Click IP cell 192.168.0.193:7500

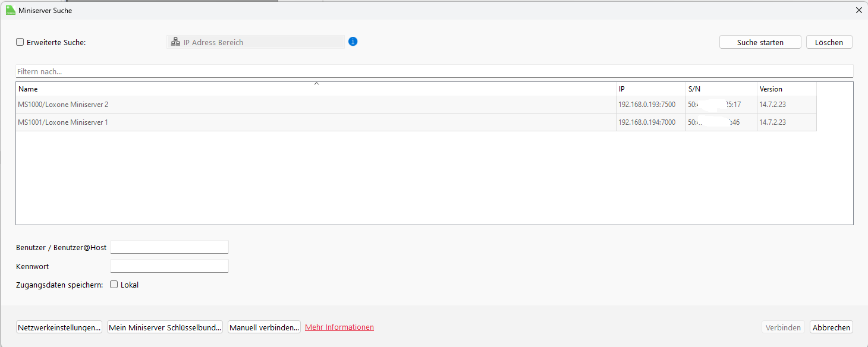[651, 105]
